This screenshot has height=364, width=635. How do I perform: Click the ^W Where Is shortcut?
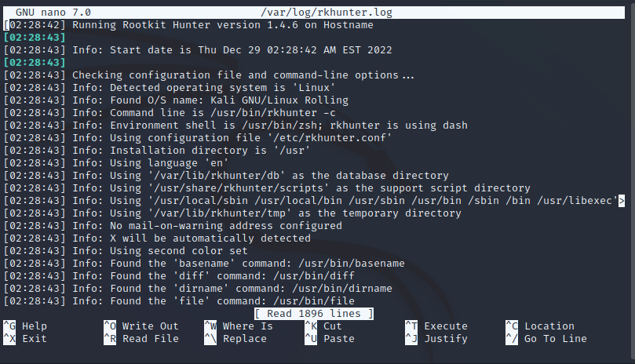tap(238, 326)
